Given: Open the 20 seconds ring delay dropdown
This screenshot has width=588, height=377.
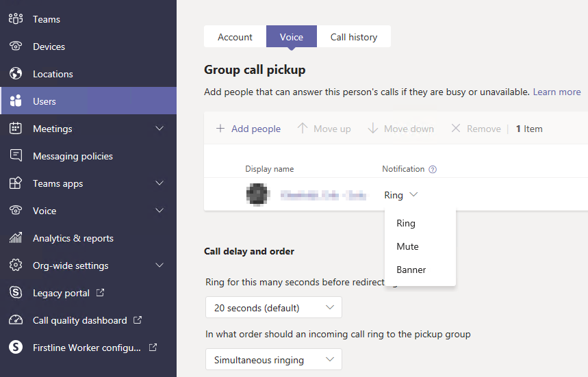Looking at the screenshot, I should pyautogui.click(x=274, y=308).
